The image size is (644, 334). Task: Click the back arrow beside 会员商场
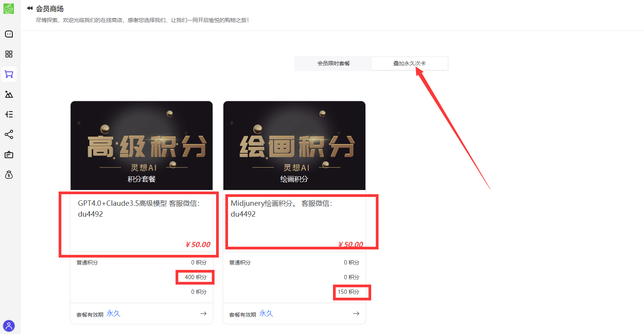click(30, 8)
